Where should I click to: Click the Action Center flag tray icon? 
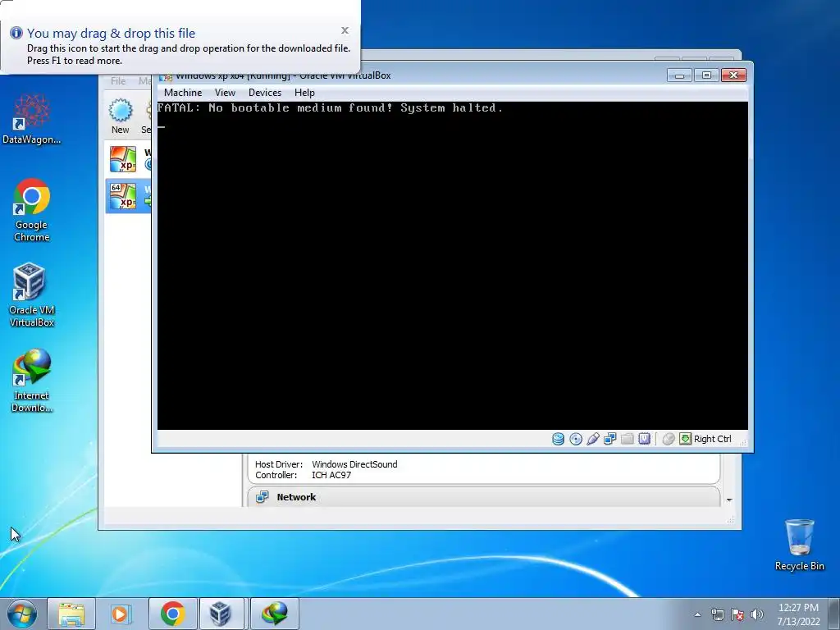click(x=737, y=614)
